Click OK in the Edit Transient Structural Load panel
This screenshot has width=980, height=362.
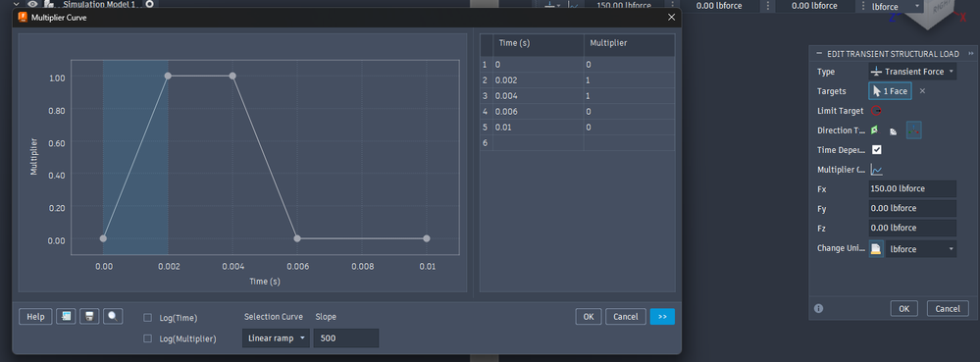903,308
